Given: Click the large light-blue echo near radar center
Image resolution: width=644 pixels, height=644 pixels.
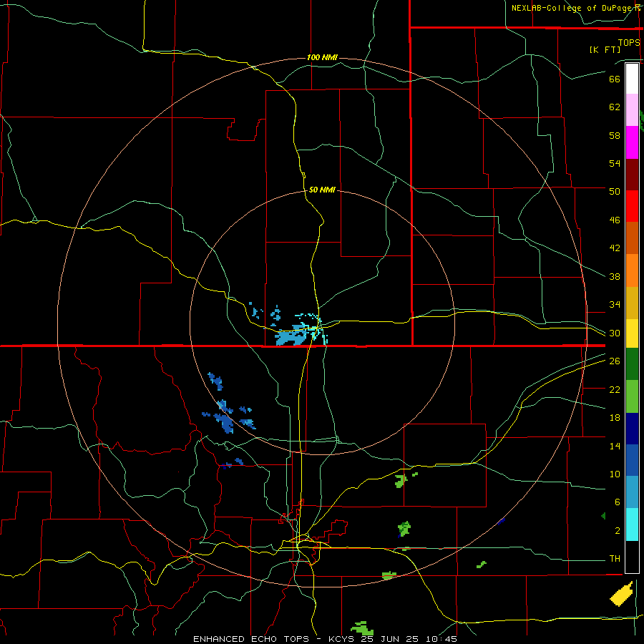Looking at the screenshot, I should coord(291,338).
